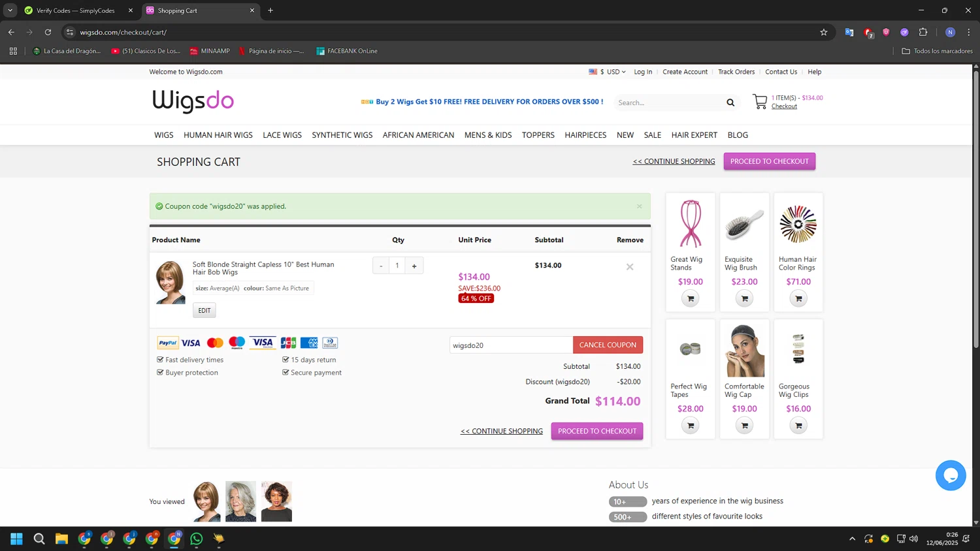The image size is (980, 551).
Task: Click CANCEL COUPON button
Action: pos(608,345)
